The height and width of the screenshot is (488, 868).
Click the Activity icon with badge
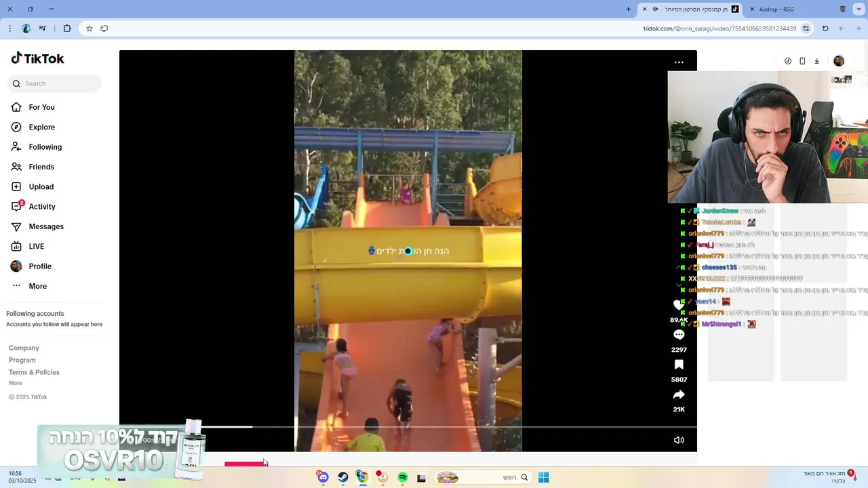16,206
